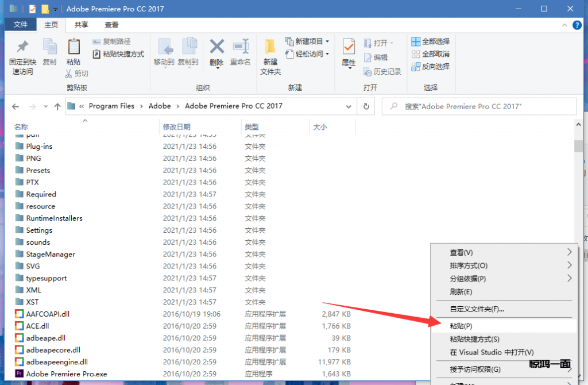Choose Paste (P) from context menu
The width and height of the screenshot is (588, 385).
pyautogui.click(x=461, y=326)
